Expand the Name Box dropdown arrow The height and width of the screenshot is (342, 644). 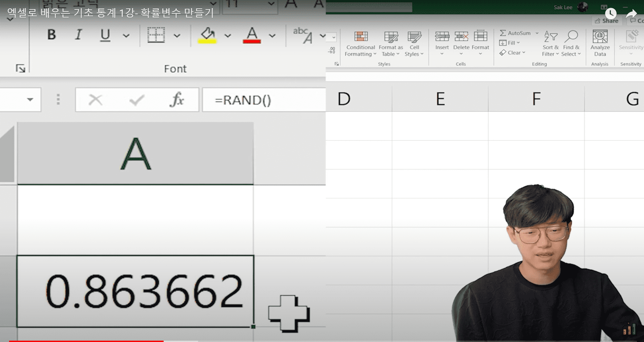pos(30,100)
